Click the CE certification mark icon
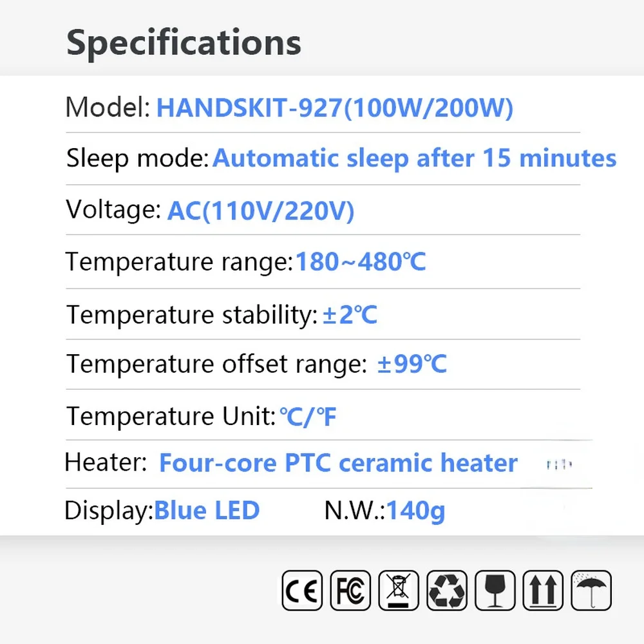 302,590
